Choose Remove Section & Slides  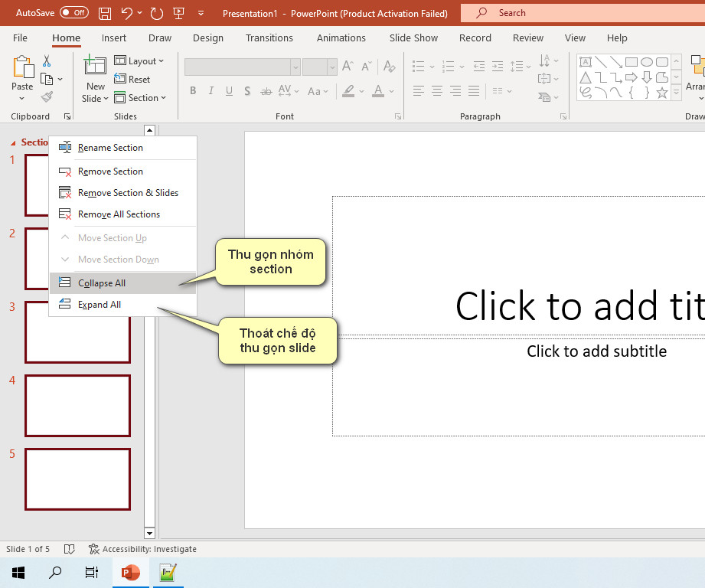[x=122, y=193]
